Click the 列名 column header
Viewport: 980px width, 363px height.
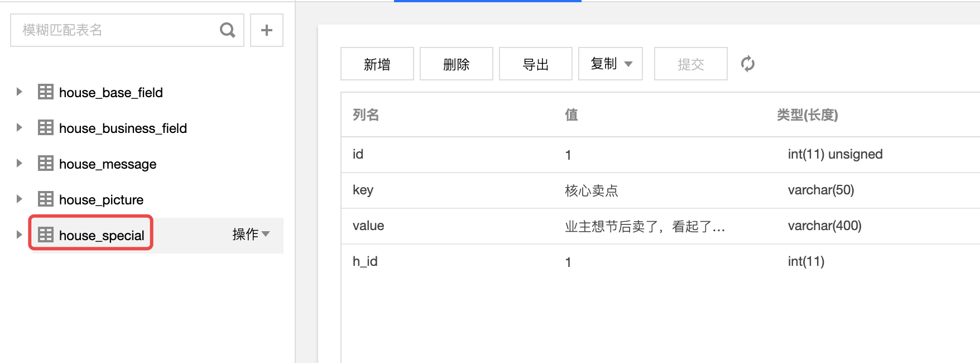point(366,114)
